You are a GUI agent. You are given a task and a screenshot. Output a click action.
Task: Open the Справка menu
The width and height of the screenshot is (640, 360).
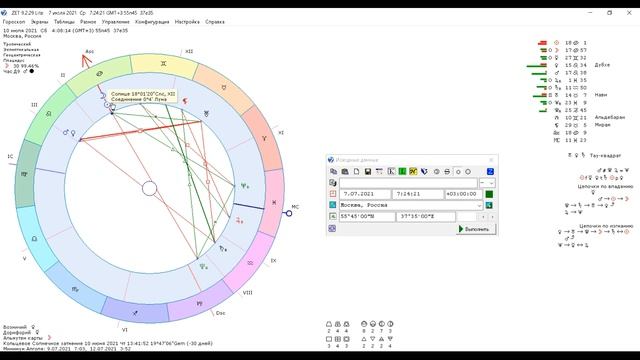point(215,22)
